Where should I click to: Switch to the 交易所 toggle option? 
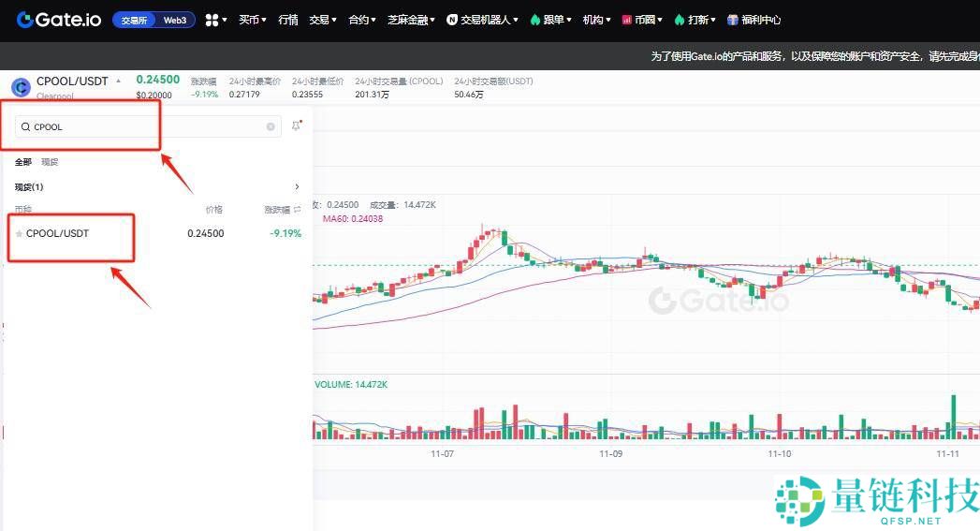pyautogui.click(x=135, y=20)
